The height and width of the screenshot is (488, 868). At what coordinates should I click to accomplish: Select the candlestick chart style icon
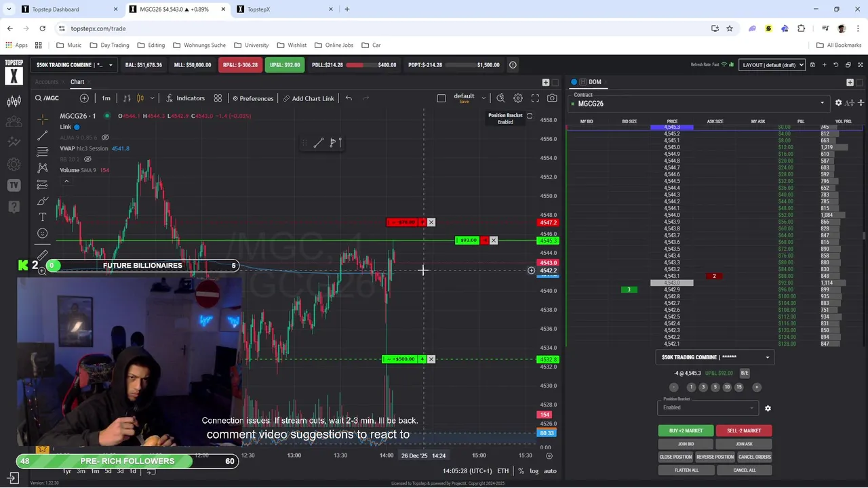(140, 98)
